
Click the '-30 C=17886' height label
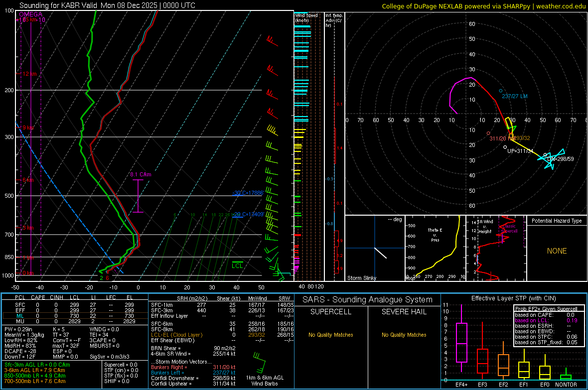[248, 193]
